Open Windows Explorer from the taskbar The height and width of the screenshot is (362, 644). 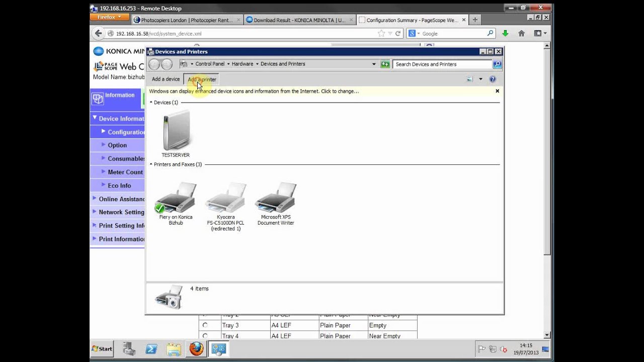174,348
